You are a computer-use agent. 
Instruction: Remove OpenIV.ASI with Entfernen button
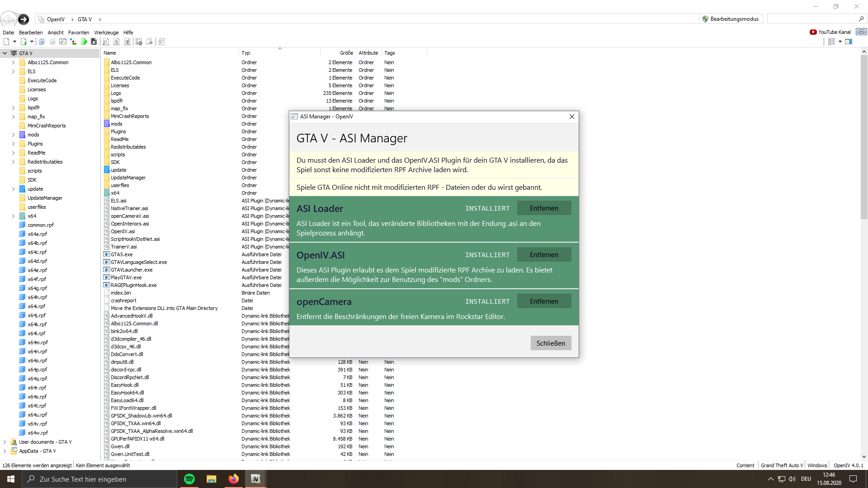(x=544, y=255)
